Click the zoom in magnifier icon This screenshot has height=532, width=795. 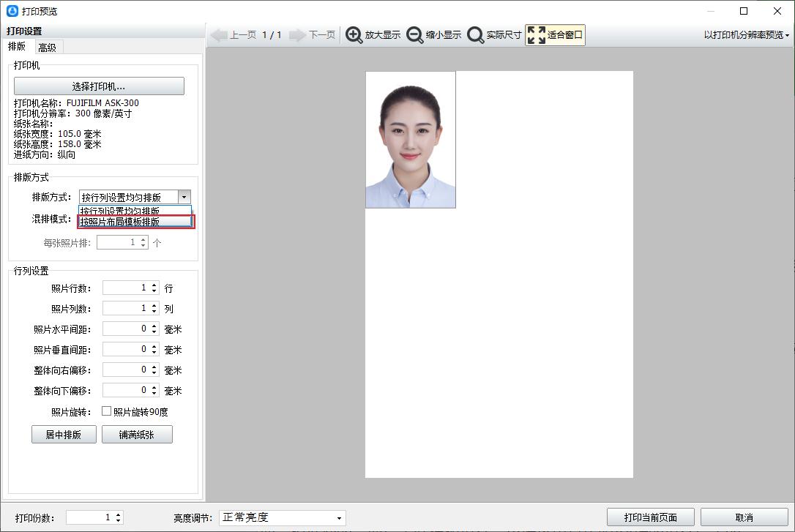(354, 35)
